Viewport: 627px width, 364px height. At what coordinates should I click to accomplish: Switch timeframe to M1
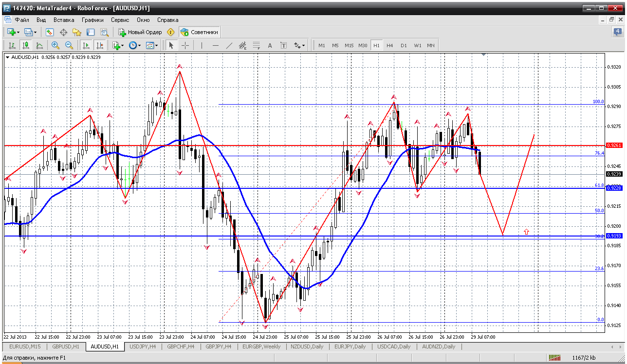[322, 45]
